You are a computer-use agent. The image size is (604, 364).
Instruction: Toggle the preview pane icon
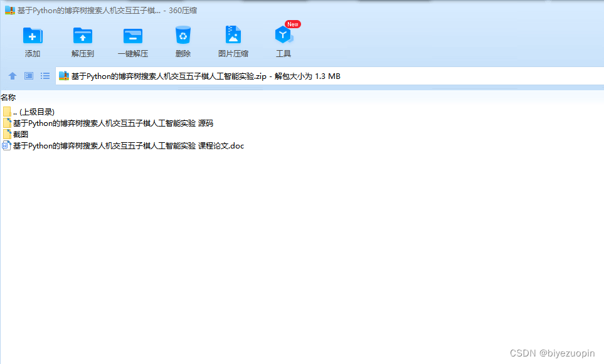coord(28,76)
